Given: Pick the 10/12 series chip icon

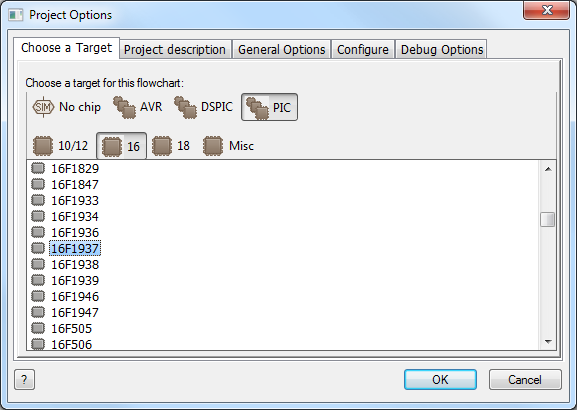Looking at the screenshot, I should (x=43, y=146).
